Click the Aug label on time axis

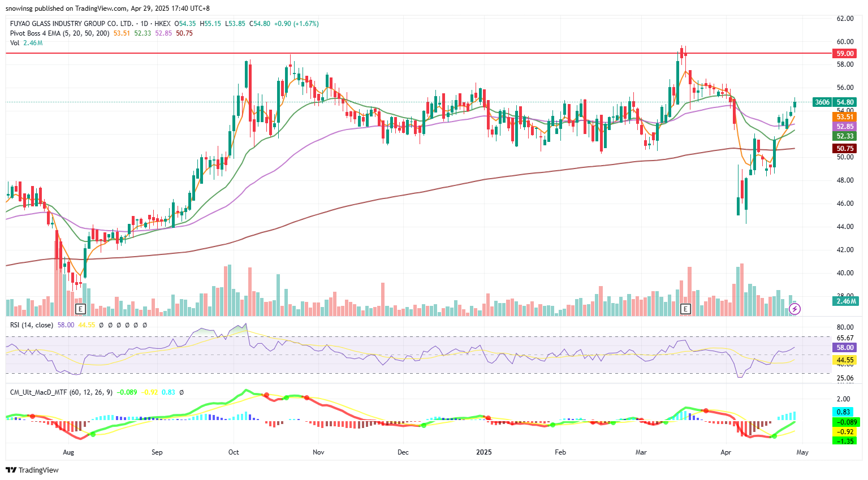(x=68, y=452)
